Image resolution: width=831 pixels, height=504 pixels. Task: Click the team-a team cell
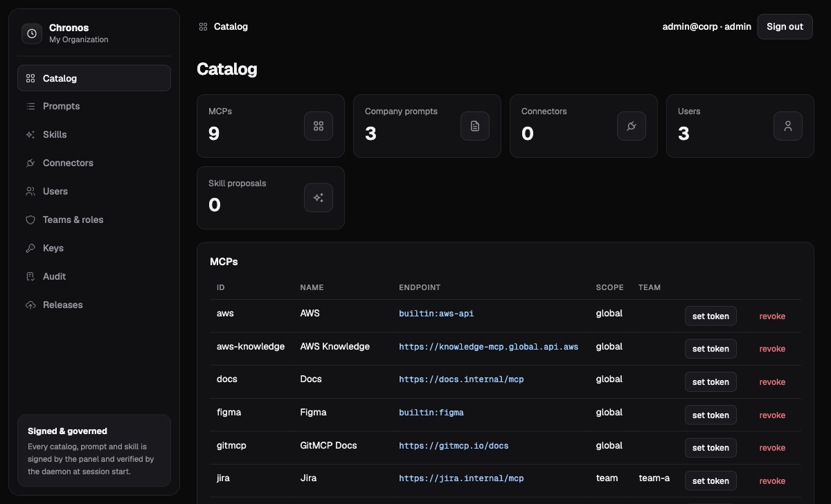pos(654,478)
